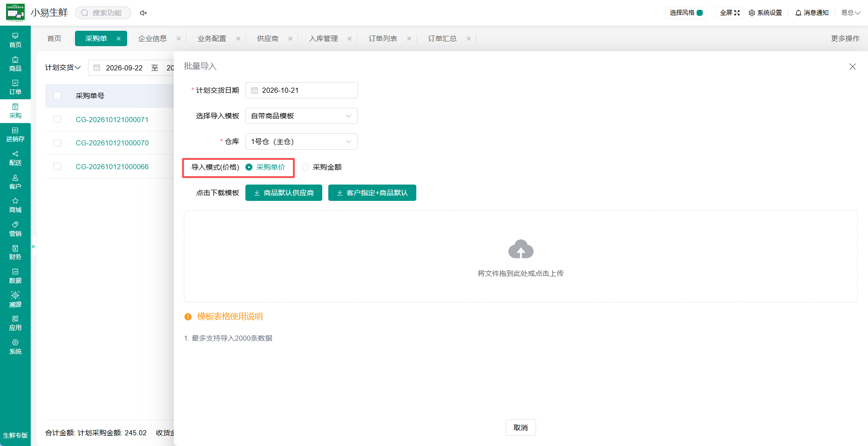This screenshot has width=868, height=446.
Task: Toggle the 选择风格 green color swatch
Action: click(699, 13)
